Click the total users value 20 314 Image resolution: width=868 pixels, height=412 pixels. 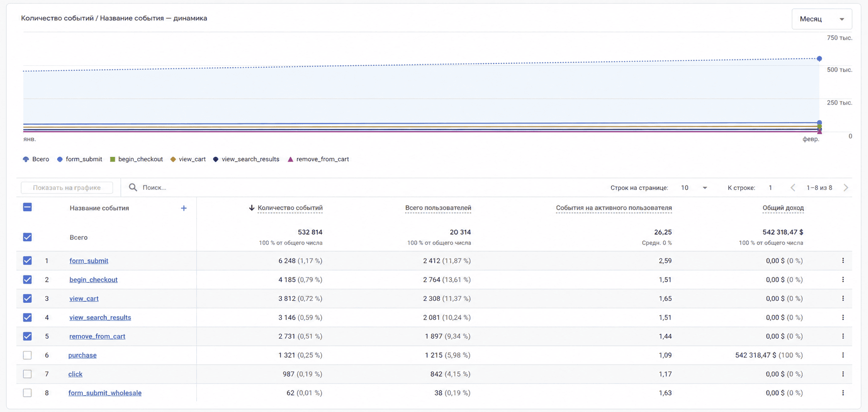460,232
